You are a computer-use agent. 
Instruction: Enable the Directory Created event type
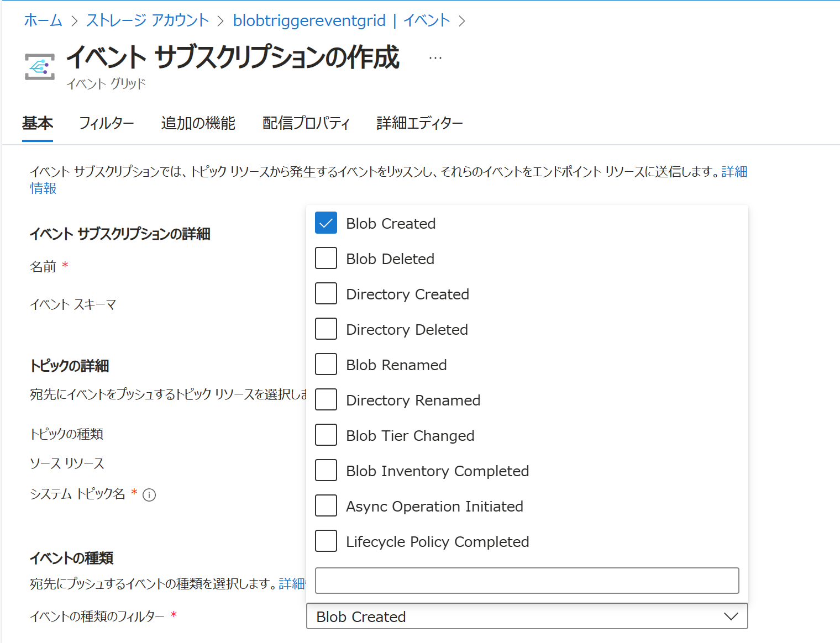[326, 294]
